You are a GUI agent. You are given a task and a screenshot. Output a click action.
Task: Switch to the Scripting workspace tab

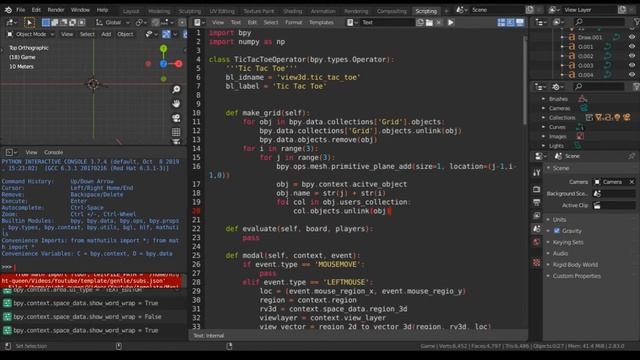(x=426, y=11)
